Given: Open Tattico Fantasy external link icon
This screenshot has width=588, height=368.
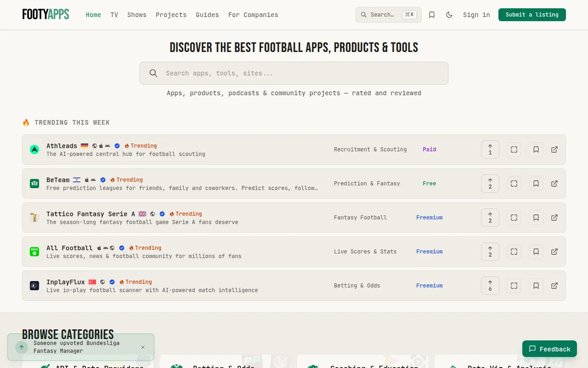Looking at the screenshot, I should click(554, 218).
